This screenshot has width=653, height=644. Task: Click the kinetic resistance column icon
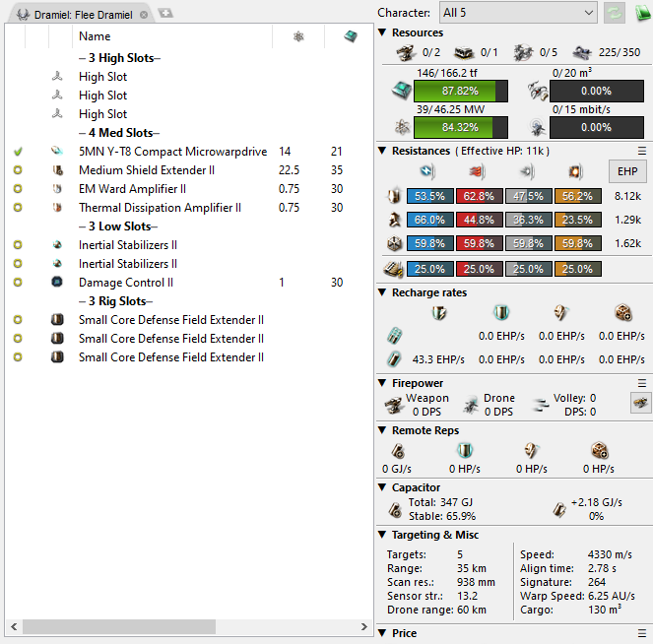pos(527,170)
